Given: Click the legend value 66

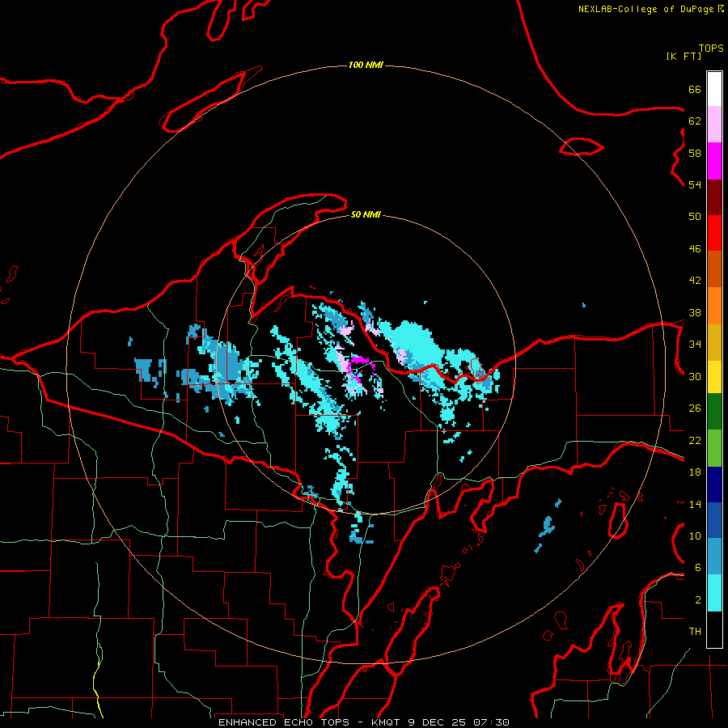Looking at the screenshot, I should 695,89.
